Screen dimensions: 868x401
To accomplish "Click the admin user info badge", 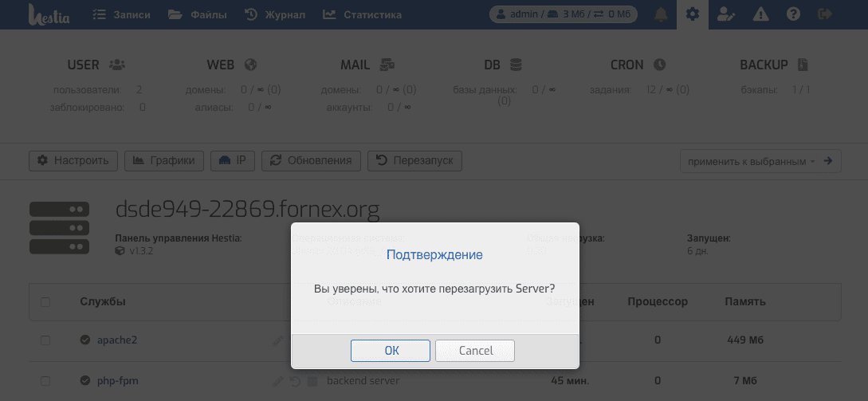I will pos(564,15).
